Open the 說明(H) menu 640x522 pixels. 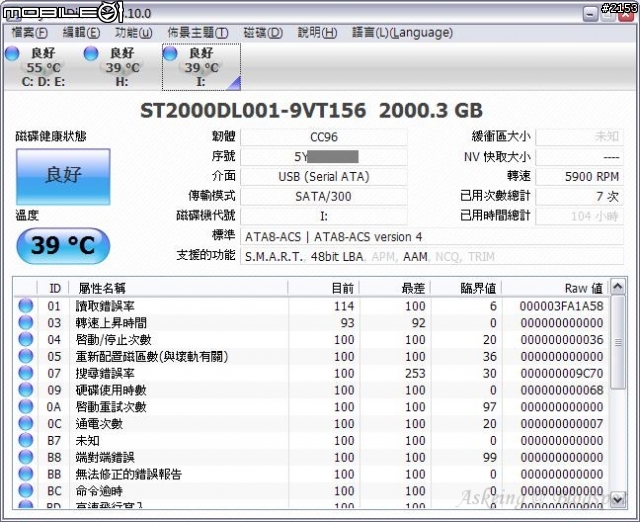coord(317,33)
